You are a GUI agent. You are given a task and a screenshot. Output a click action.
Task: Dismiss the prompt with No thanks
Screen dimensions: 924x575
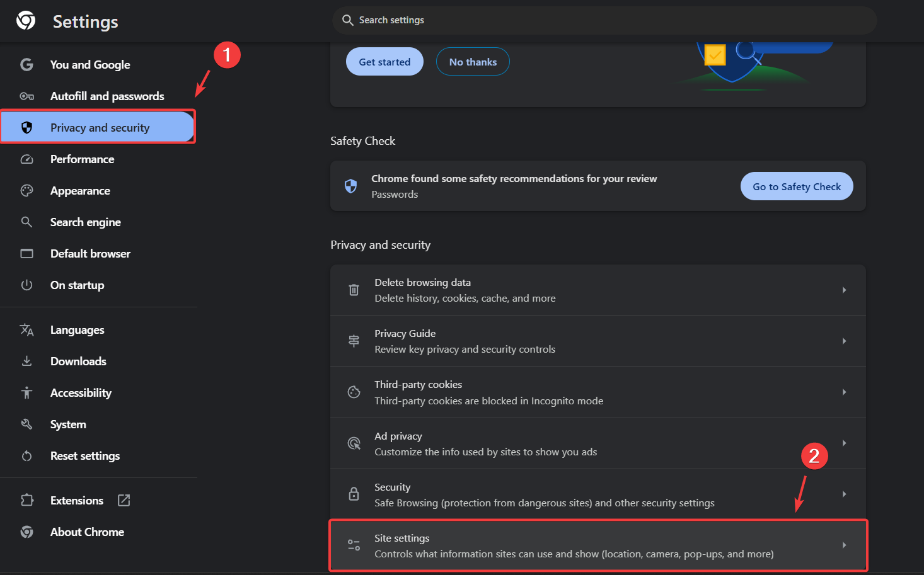coord(473,62)
